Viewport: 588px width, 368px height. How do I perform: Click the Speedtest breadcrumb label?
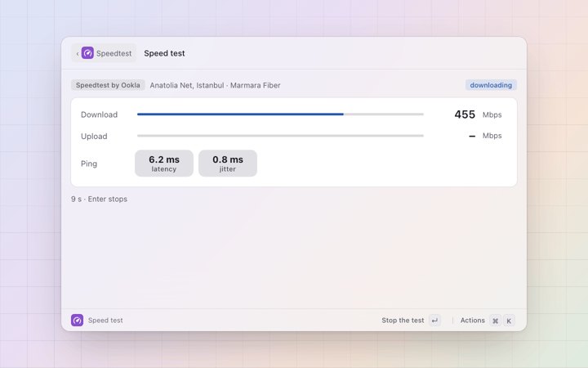click(x=114, y=53)
